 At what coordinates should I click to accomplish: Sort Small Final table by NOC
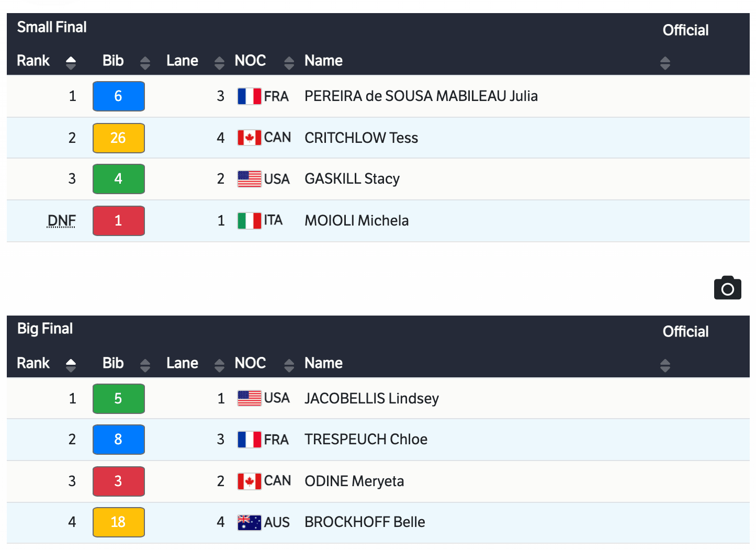289,63
